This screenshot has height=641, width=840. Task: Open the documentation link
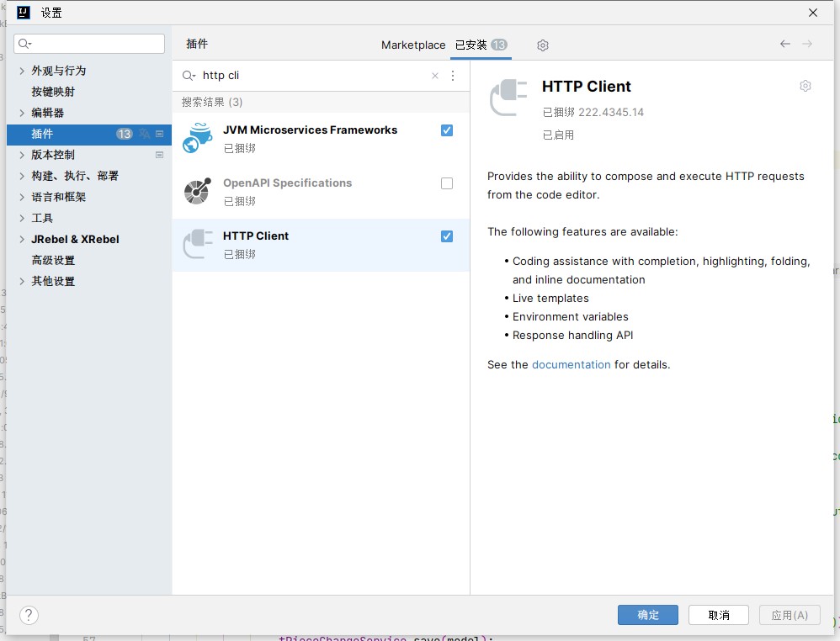tap(571, 365)
